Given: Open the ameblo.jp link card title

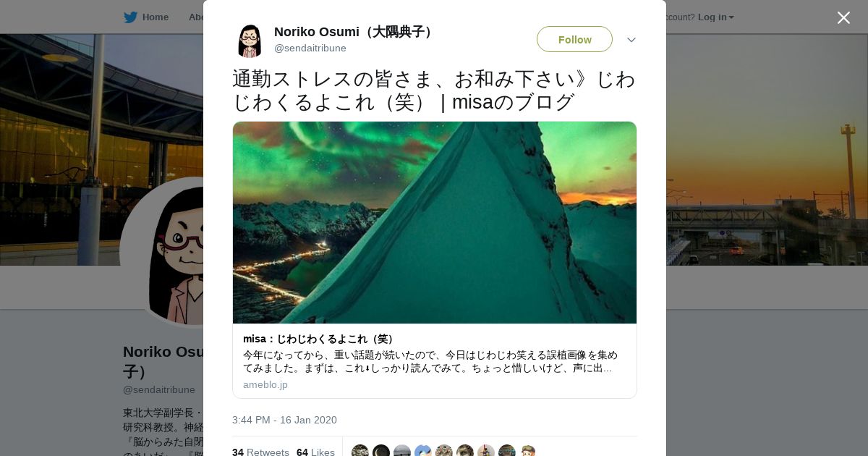Looking at the screenshot, I should (x=320, y=339).
